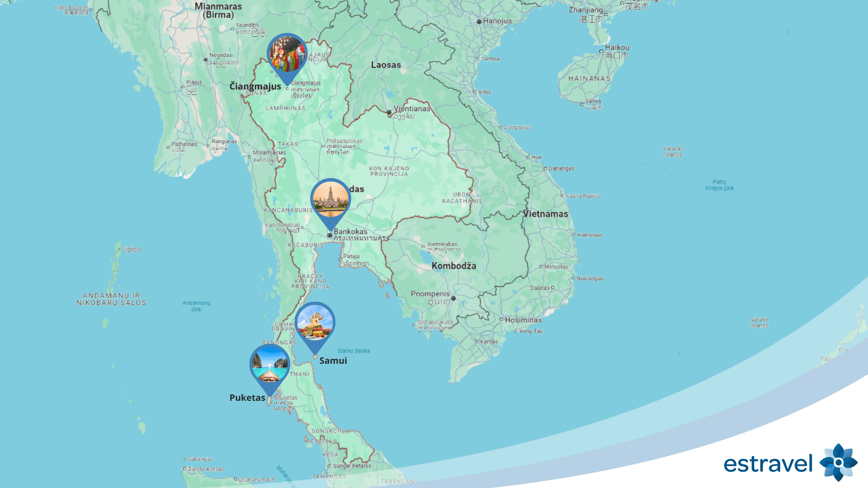Click the HAINANAS island label

tap(589, 78)
